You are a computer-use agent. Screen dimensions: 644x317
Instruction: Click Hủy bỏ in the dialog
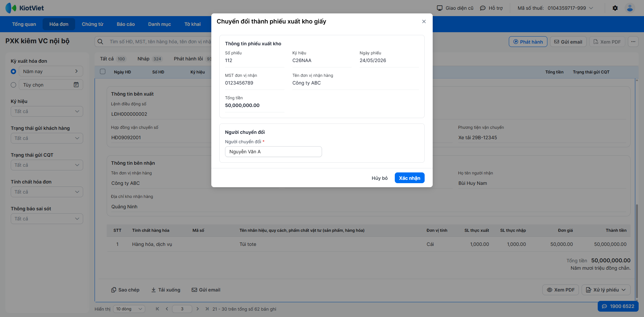click(380, 178)
